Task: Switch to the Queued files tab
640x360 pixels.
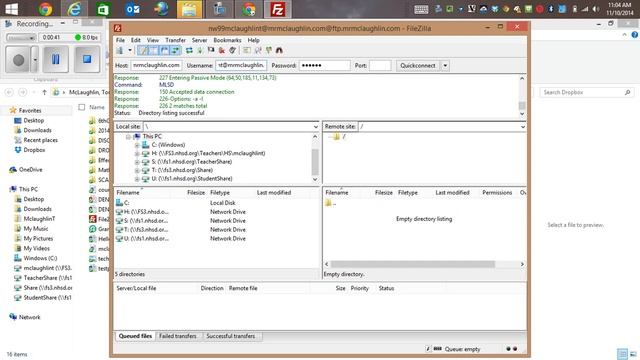Action: coord(135,336)
